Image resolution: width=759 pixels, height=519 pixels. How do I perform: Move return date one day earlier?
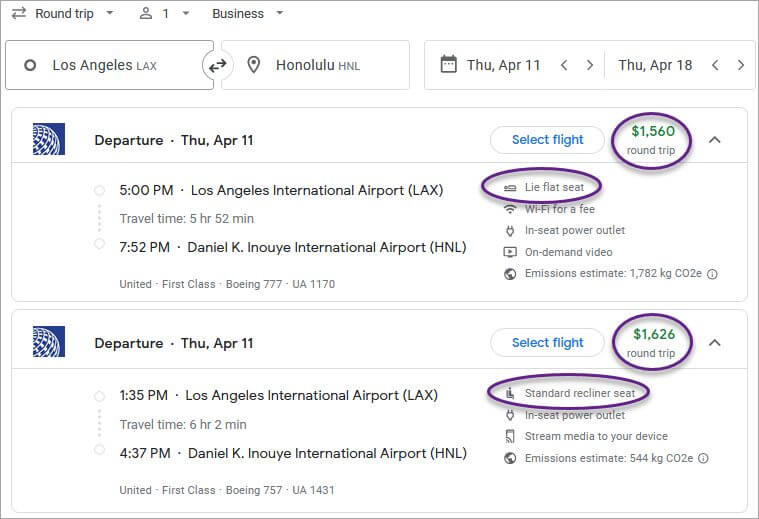(x=715, y=65)
